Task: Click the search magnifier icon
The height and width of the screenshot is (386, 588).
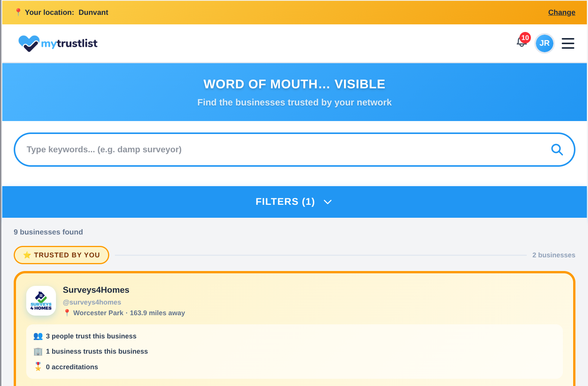Action: 557,150
